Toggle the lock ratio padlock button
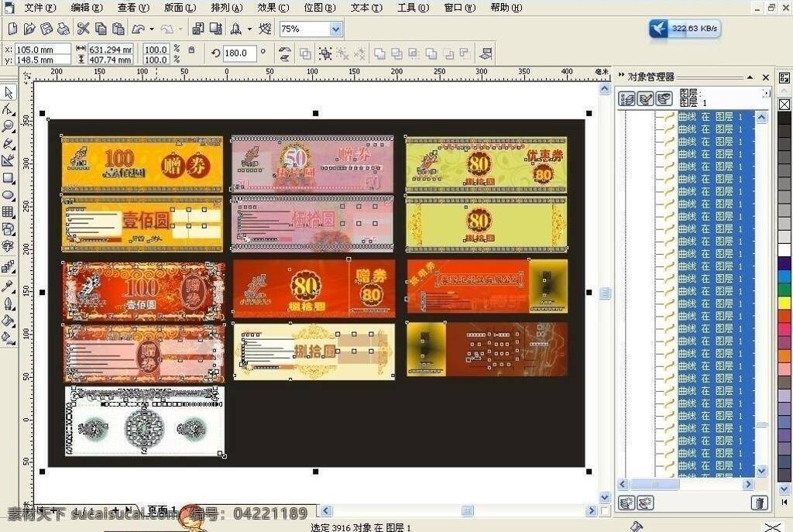Viewport: 793px width, 532px height. (x=191, y=50)
